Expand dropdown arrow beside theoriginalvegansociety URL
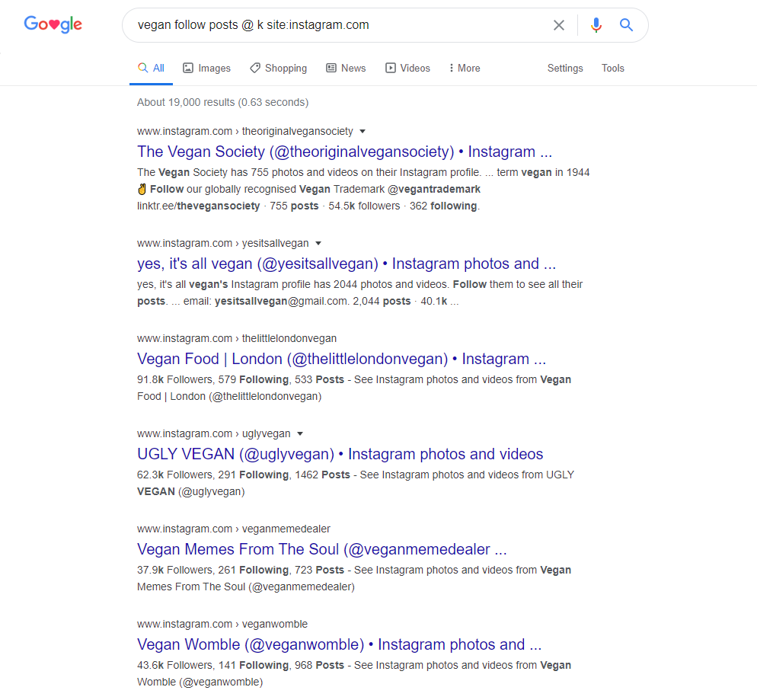757x700 pixels. [x=363, y=131]
